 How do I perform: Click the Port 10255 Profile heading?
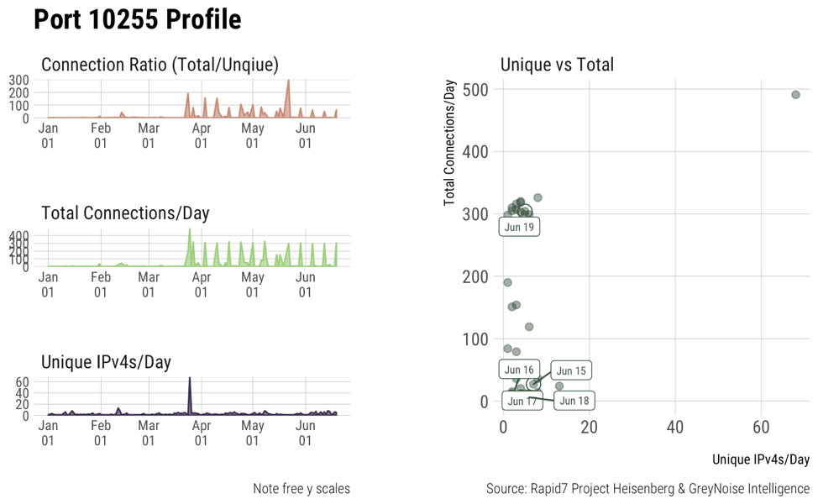tap(137, 20)
